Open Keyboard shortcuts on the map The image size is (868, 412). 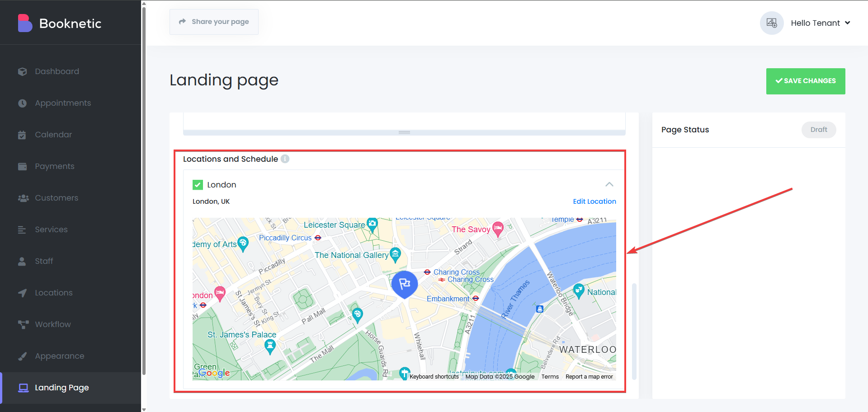point(434,377)
